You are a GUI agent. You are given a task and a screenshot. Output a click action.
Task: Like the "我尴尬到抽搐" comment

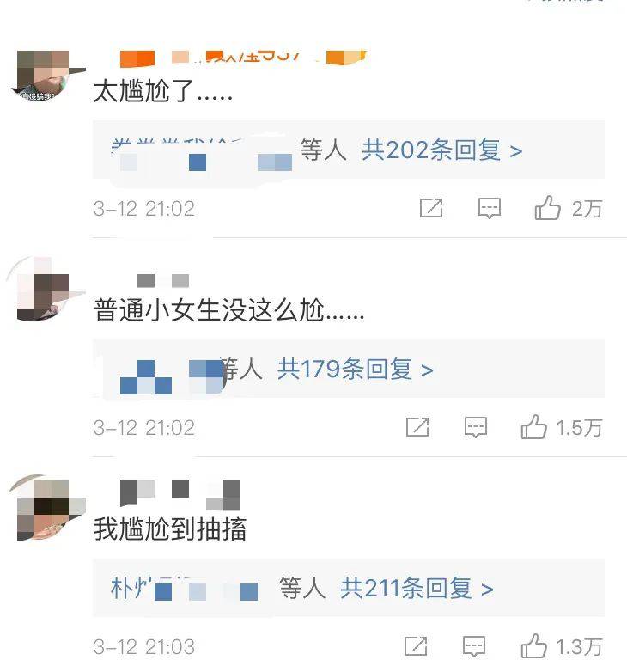click(533, 646)
